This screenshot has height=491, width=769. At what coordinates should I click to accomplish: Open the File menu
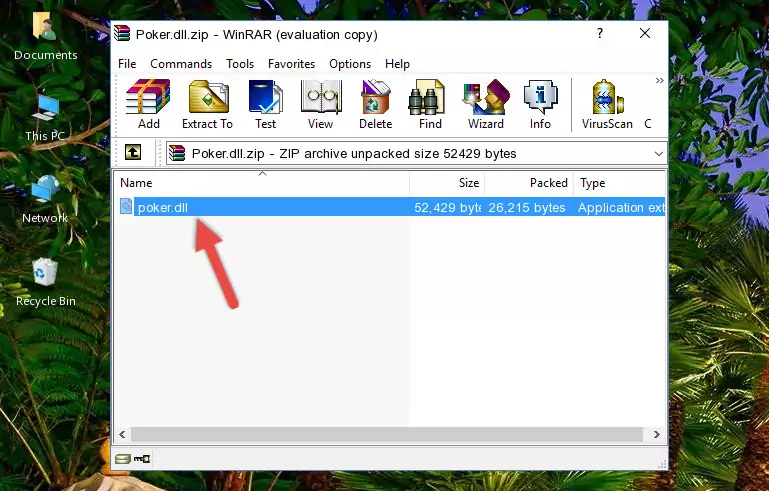pyautogui.click(x=127, y=64)
